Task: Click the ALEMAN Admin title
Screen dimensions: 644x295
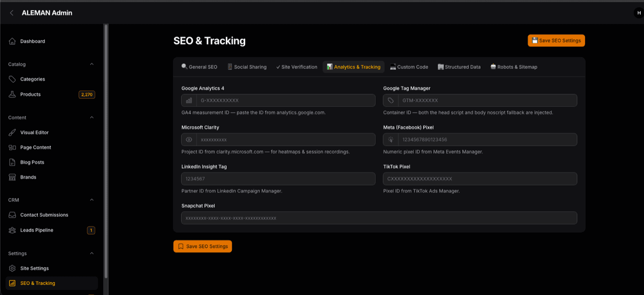Action: (x=47, y=13)
